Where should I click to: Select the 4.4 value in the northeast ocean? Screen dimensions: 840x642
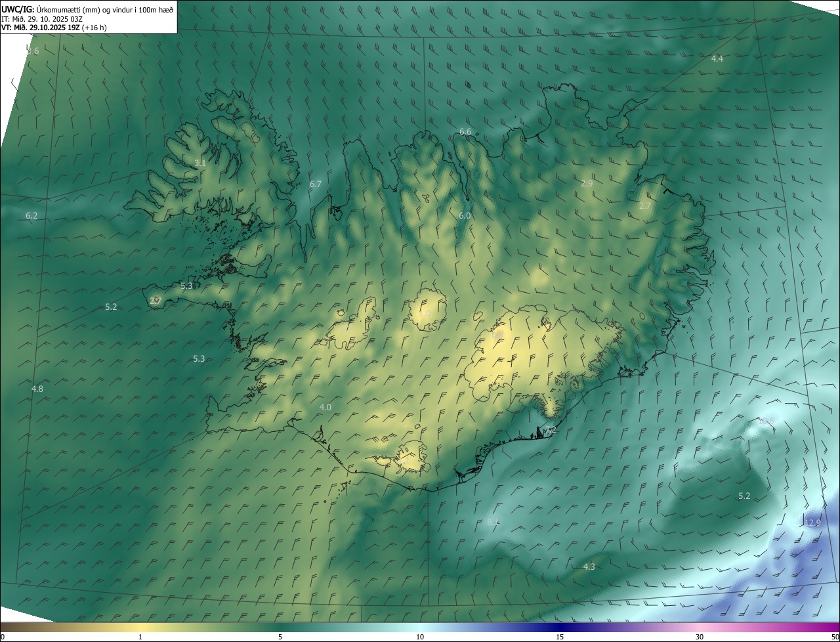(x=717, y=58)
